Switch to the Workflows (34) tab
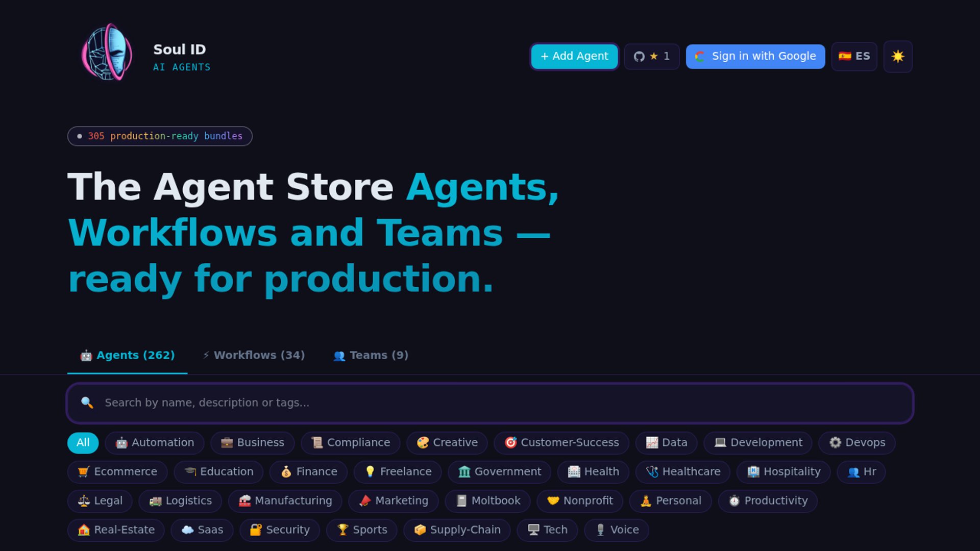This screenshot has height=551, width=980. coord(254,355)
